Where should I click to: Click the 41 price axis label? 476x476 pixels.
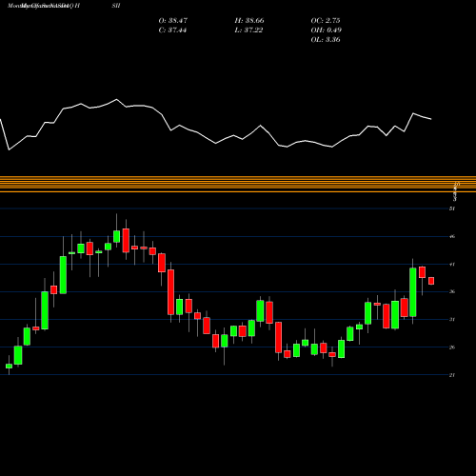[452, 265]
